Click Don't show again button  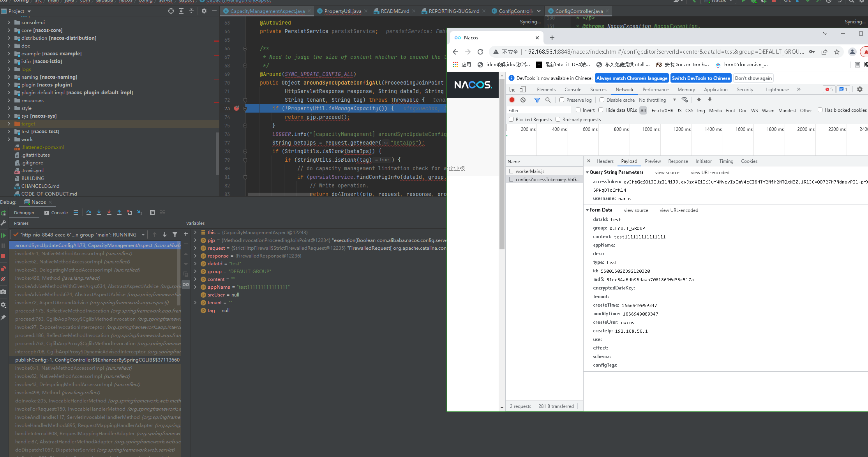point(753,78)
